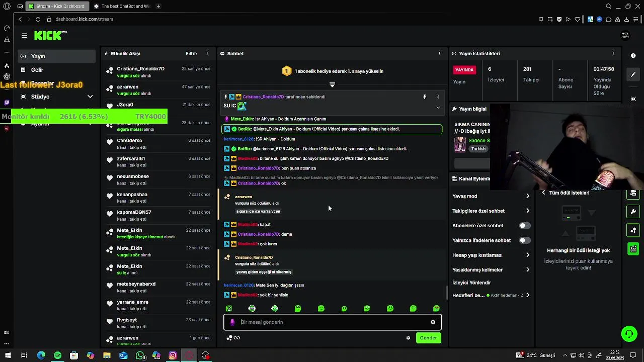644x362 pixels.
Task: Click the Windows Start button
Action: point(8,355)
